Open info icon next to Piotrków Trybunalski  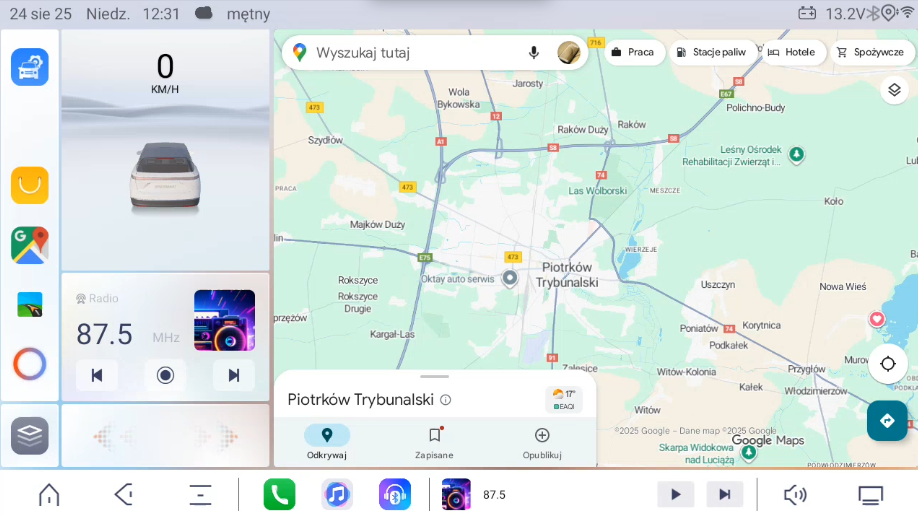click(446, 400)
